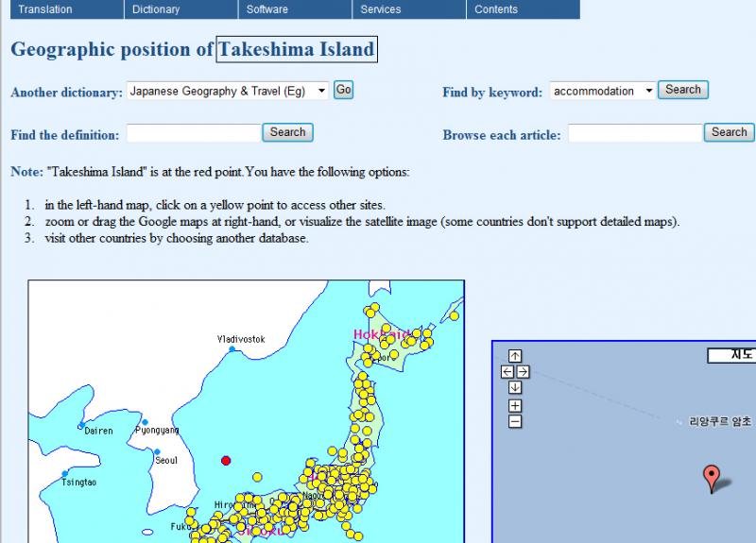
Task: Click Search next to keyword dropdown
Action: [x=682, y=90]
